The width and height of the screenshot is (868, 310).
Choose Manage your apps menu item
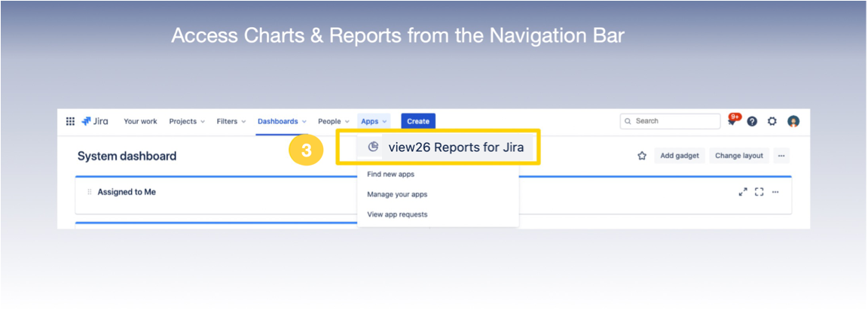(x=397, y=194)
